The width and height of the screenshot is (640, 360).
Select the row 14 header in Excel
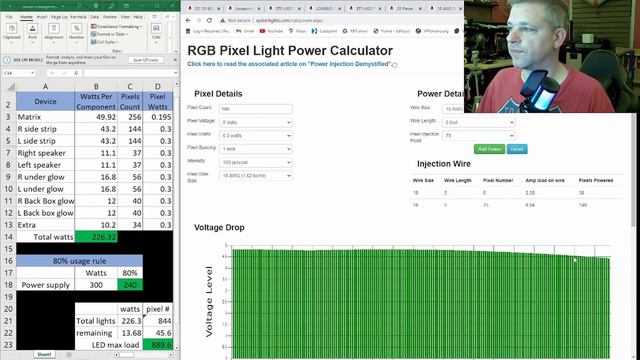click(8, 237)
